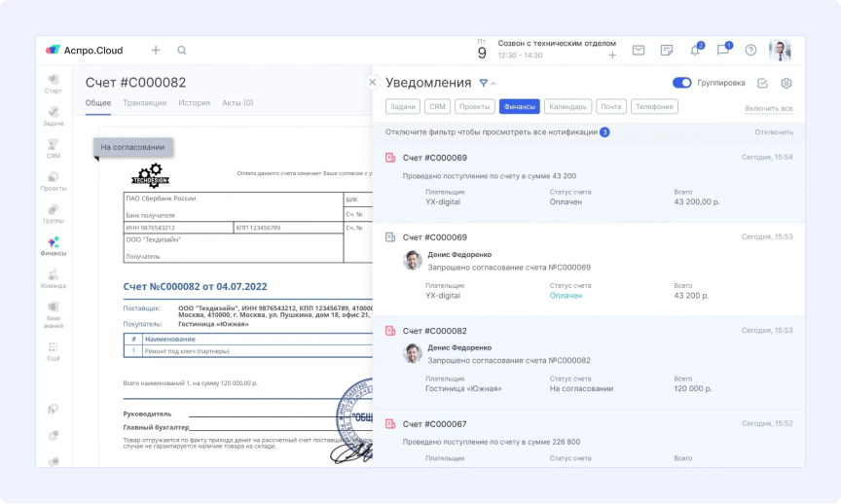The width and height of the screenshot is (841, 504).
Task: Click Отключить to disable the filter
Action: click(x=774, y=132)
